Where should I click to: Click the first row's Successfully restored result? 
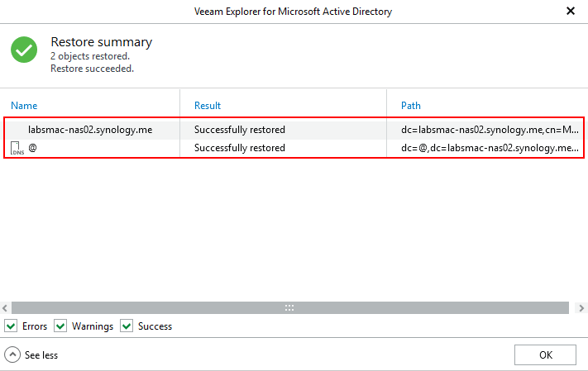coord(240,130)
